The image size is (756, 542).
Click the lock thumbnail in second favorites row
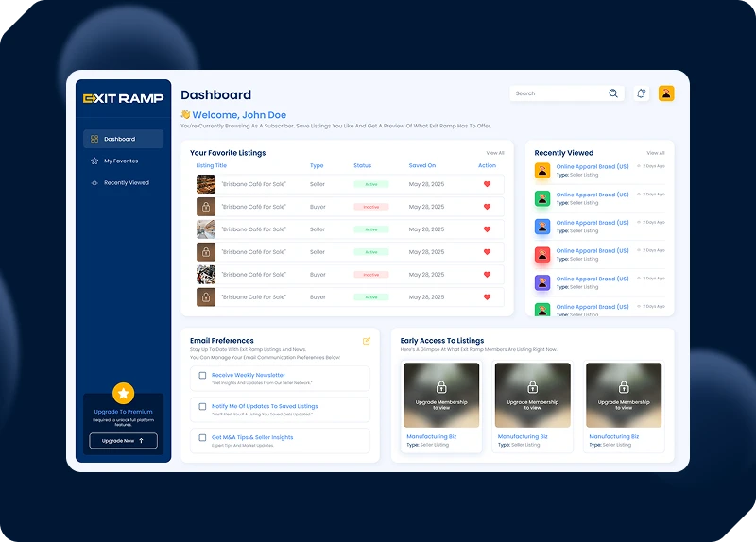[206, 207]
